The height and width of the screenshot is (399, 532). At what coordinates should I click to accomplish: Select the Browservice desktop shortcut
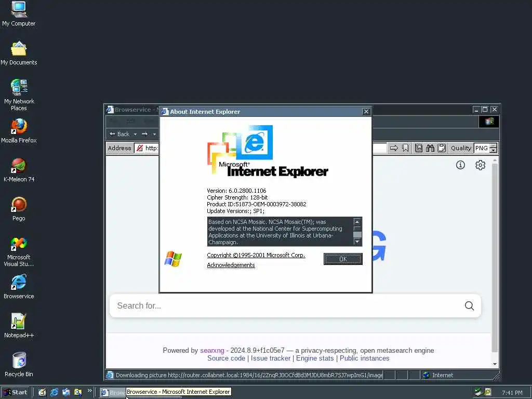(19, 287)
